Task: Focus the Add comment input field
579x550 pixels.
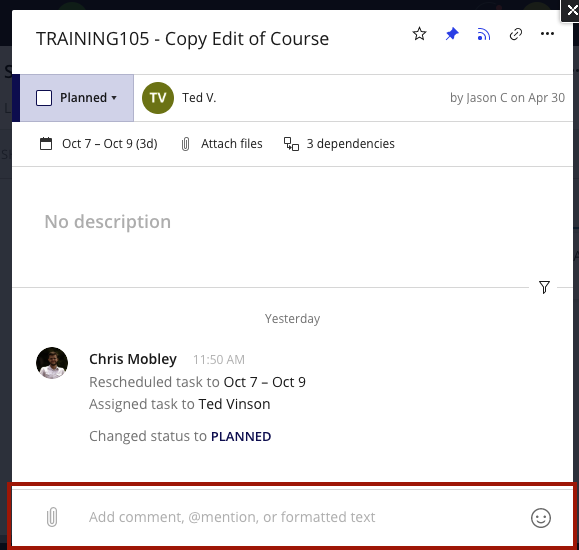Action: [x=232, y=517]
